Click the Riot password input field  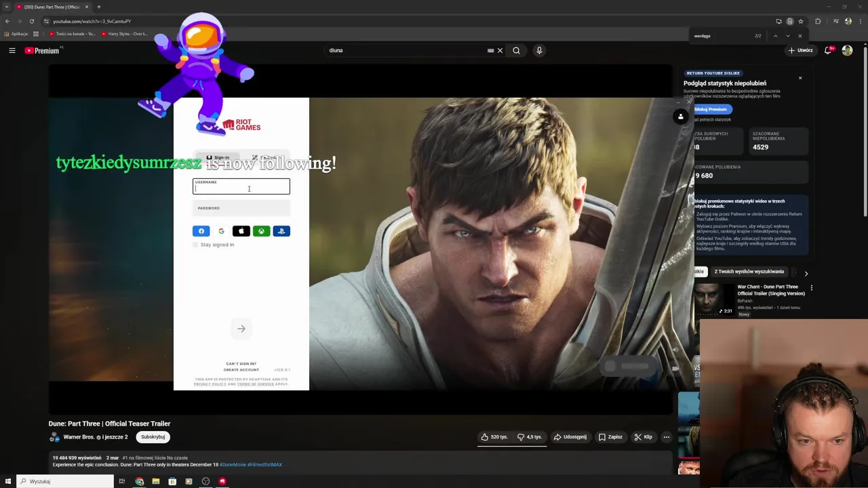[x=241, y=208]
